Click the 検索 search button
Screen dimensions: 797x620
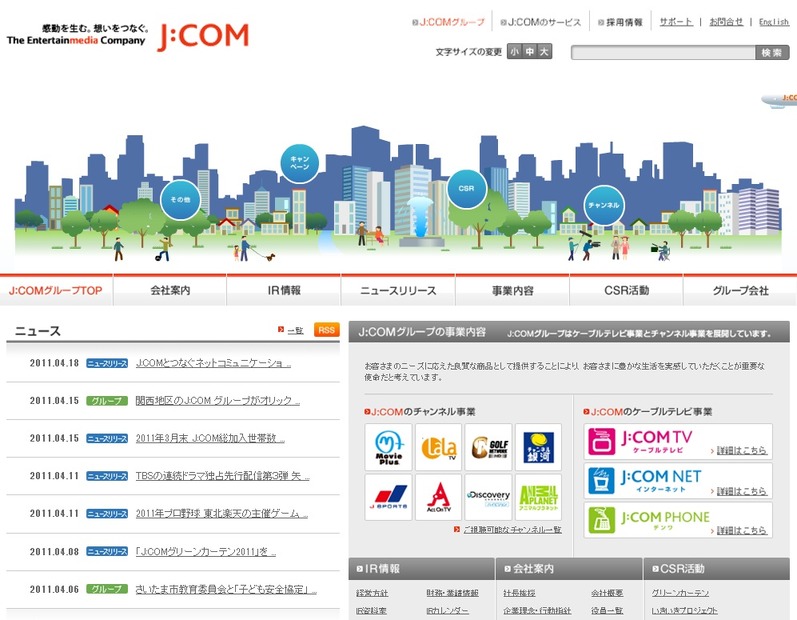pyautogui.click(x=772, y=52)
